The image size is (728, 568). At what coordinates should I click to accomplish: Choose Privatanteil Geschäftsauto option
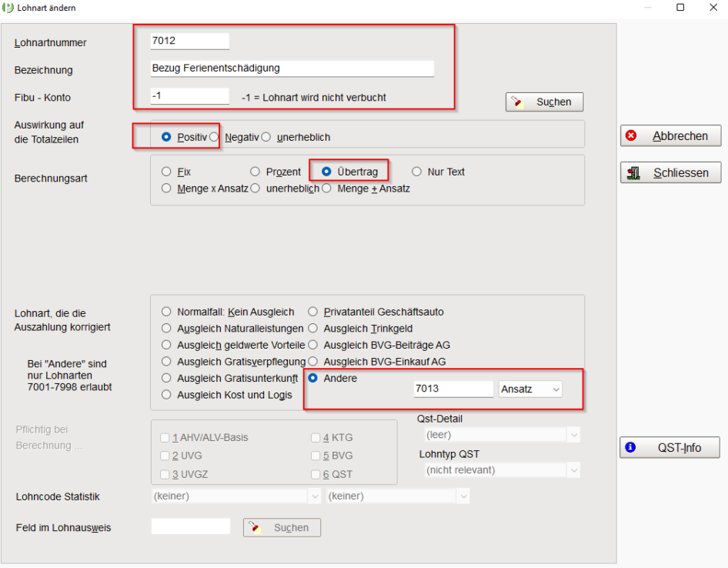coord(313,312)
